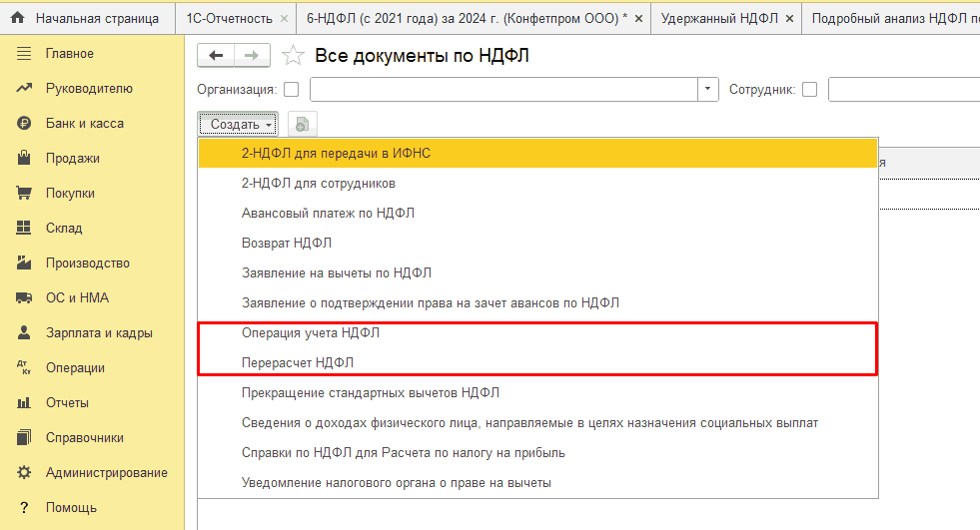This screenshot has height=530, width=980.
Task: Choose Авансовый платеж по НДФЛ
Action: 538,213
